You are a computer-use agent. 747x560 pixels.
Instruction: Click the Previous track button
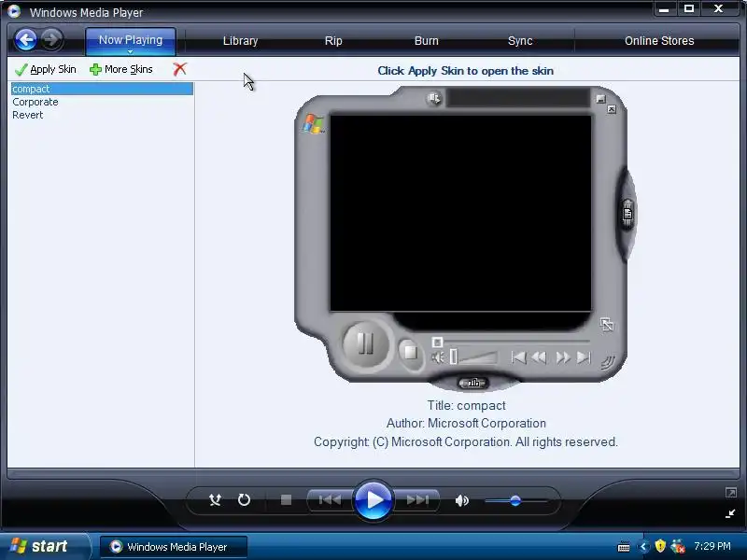(330, 500)
